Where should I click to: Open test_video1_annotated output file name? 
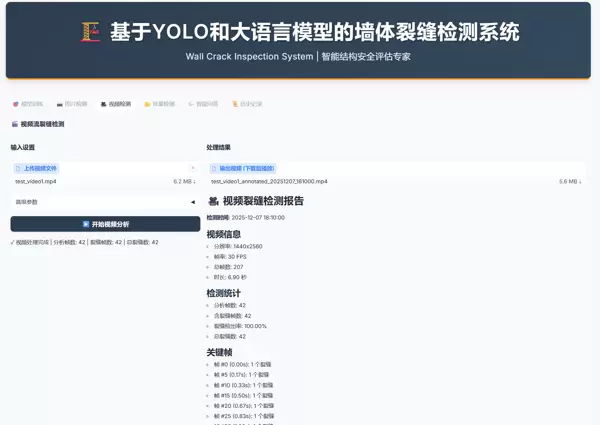coord(269,182)
